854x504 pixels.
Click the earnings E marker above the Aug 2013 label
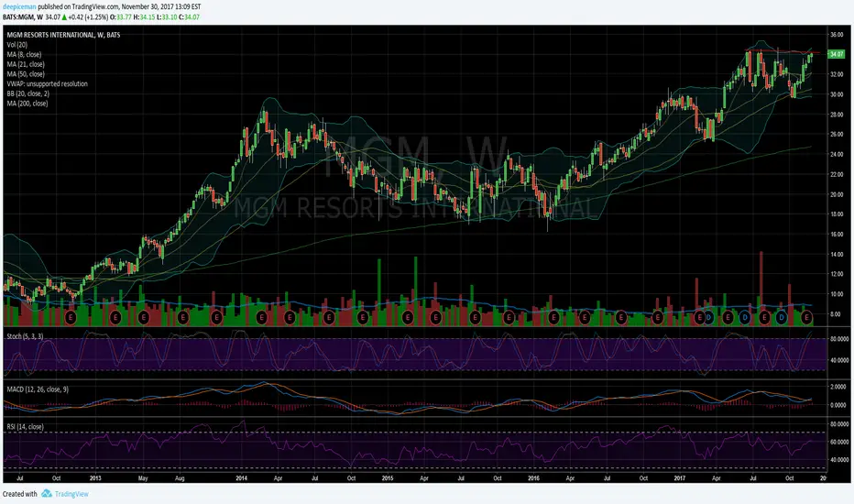click(x=182, y=317)
